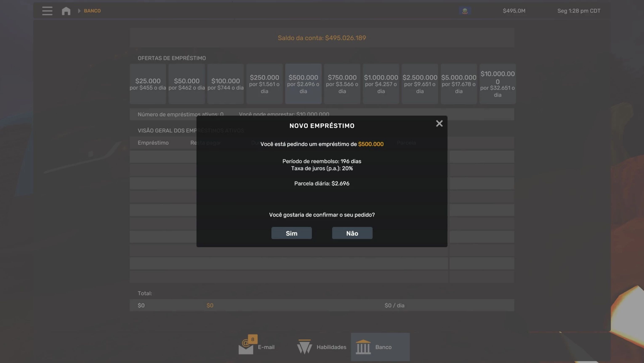Click the country flag icon

[x=465, y=11]
